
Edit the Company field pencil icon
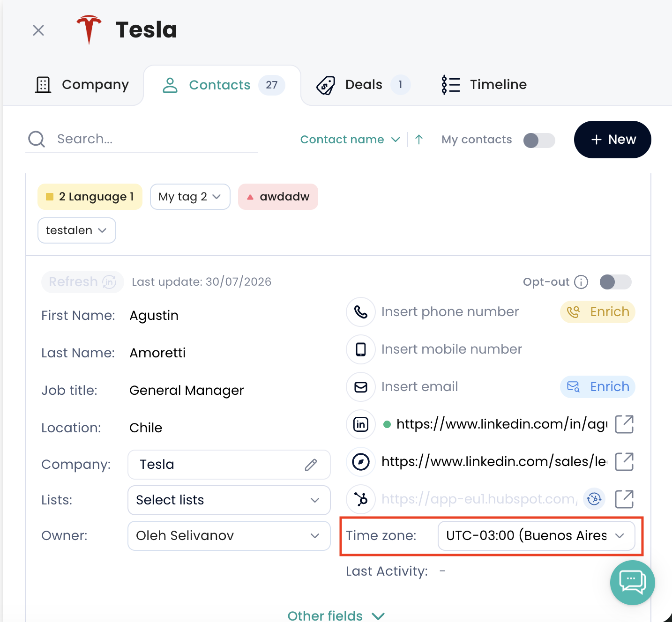pyautogui.click(x=311, y=465)
